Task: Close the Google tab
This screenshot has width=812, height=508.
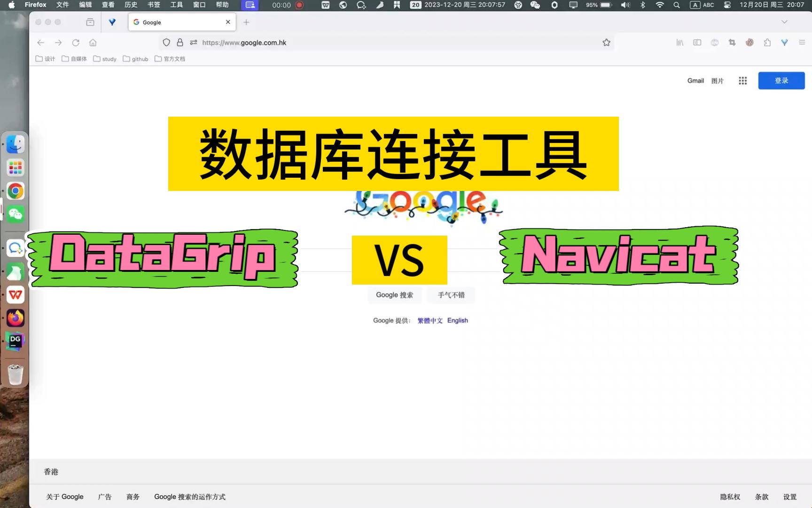Action: click(x=228, y=22)
